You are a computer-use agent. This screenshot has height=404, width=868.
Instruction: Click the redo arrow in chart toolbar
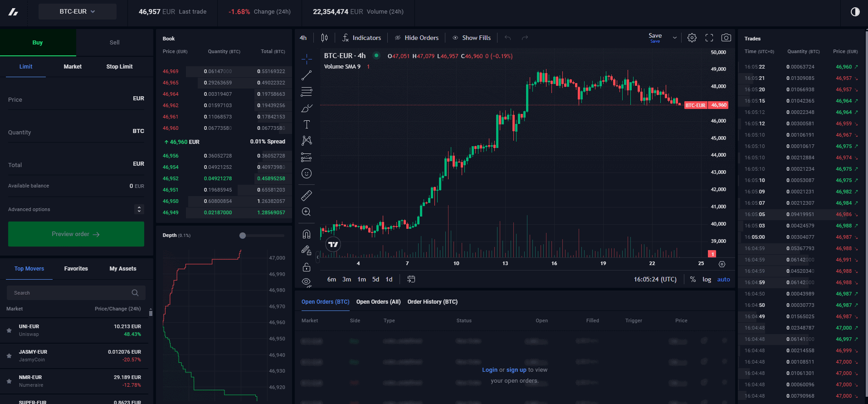click(525, 38)
